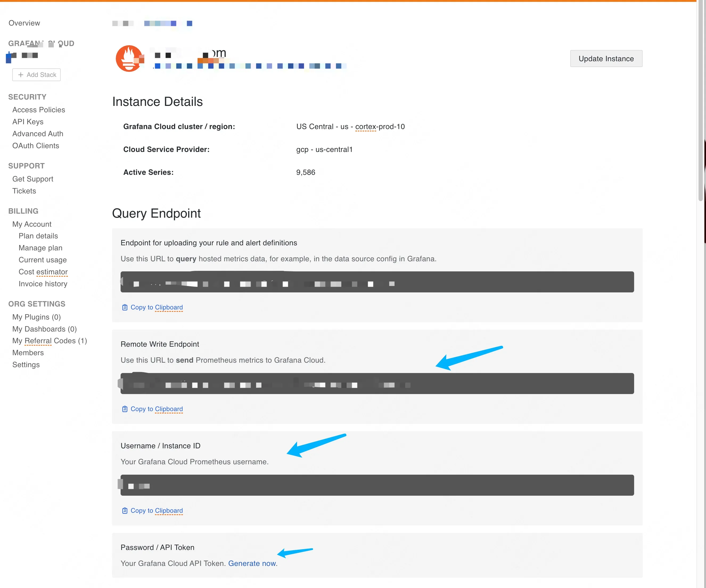Show Invoice history
Image resolution: width=706 pixels, height=588 pixels.
[x=43, y=284]
